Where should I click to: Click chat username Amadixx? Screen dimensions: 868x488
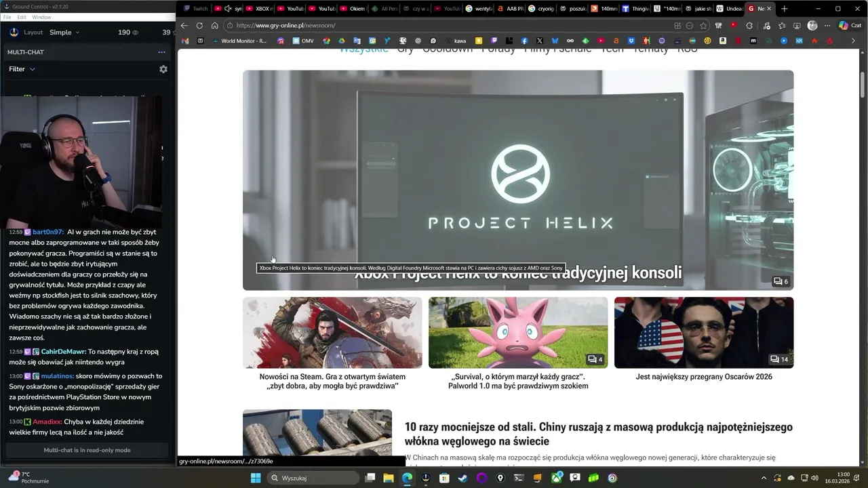click(x=47, y=422)
